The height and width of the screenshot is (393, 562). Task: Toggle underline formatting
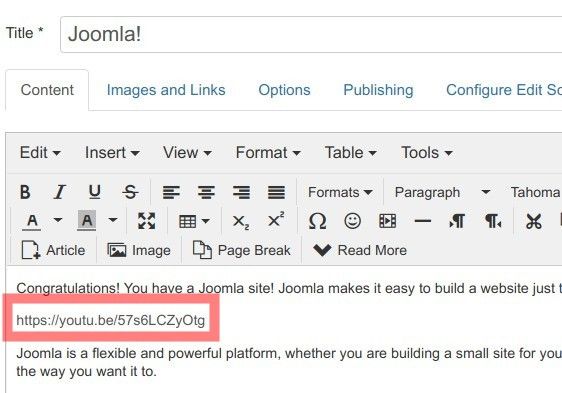coord(95,192)
